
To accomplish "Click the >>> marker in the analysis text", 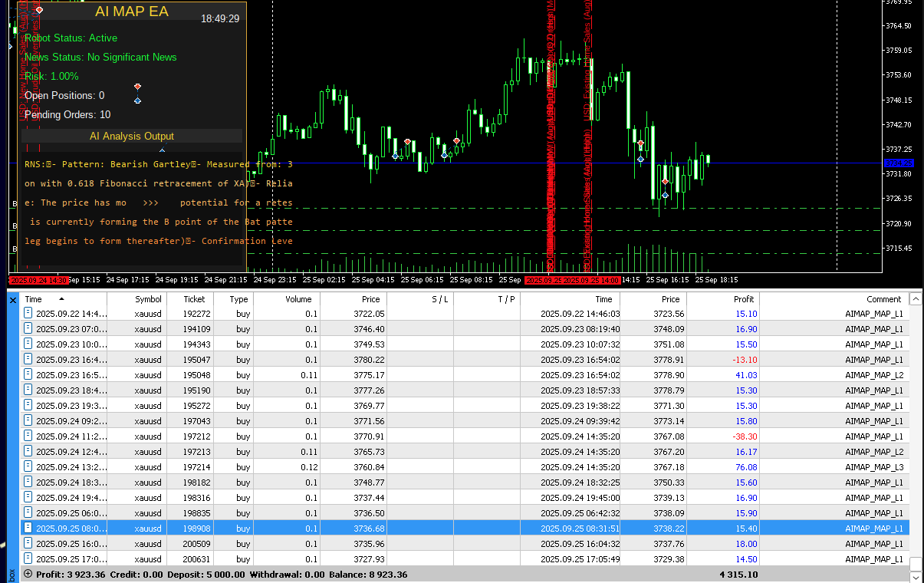I will (150, 203).
